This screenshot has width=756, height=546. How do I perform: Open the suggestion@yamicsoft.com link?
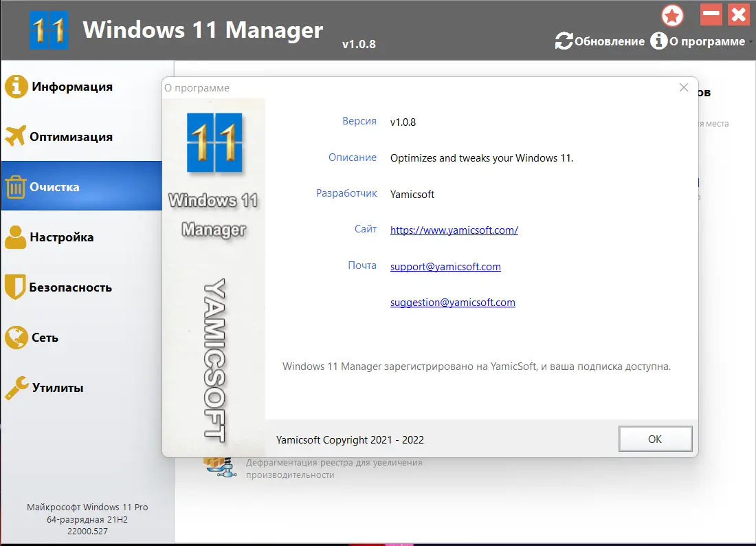coord(452,302)
